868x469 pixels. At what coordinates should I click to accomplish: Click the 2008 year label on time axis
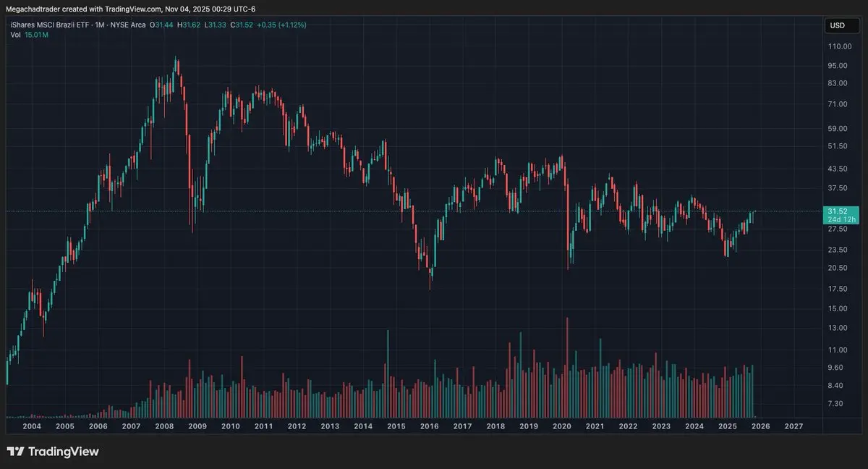click(x=164, y=427)
